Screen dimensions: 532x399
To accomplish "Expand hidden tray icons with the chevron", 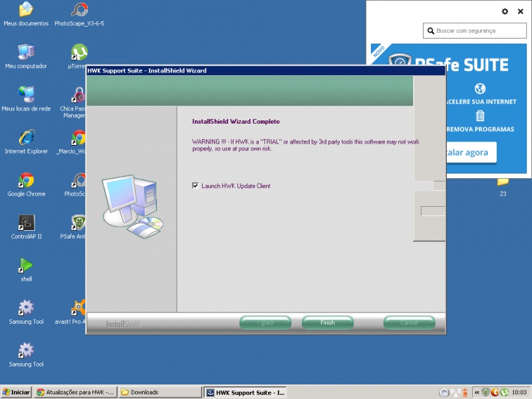I will click(477, 392).
